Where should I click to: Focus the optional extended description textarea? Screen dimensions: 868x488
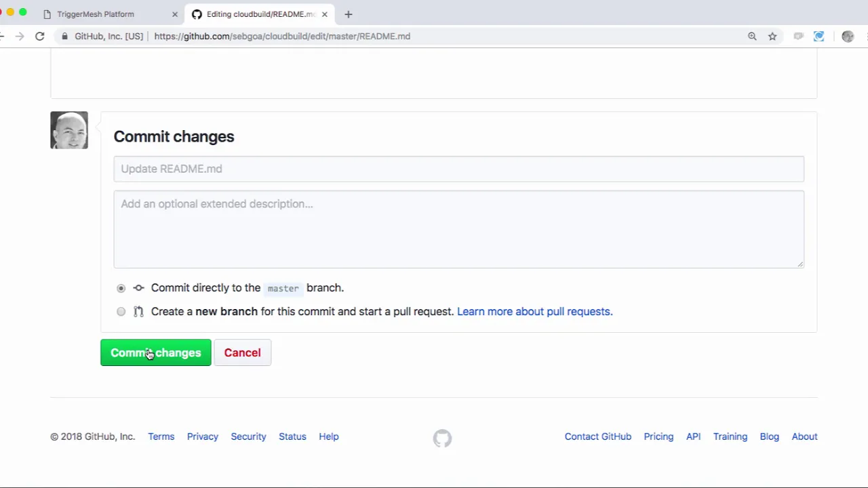click(459, 229)
